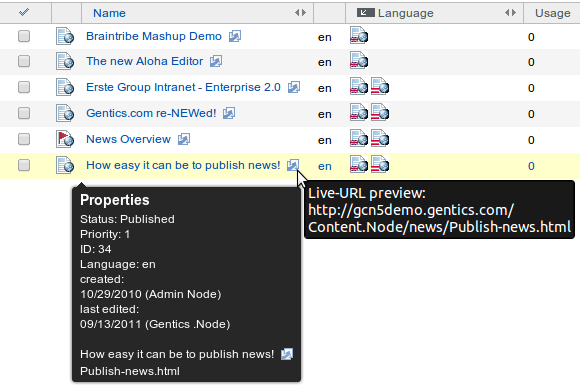This screenshot has height=387, width=580.
Task: Click the Language column resize arrows
Action: [x=510, y=13]
